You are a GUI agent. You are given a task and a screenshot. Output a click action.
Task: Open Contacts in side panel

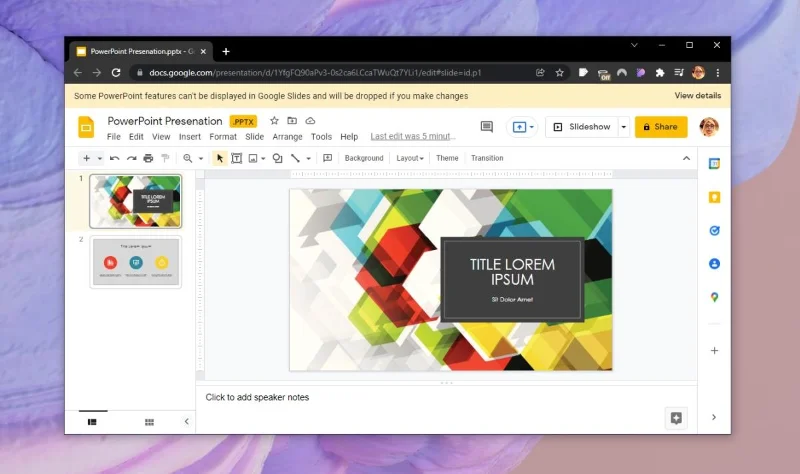714,264
